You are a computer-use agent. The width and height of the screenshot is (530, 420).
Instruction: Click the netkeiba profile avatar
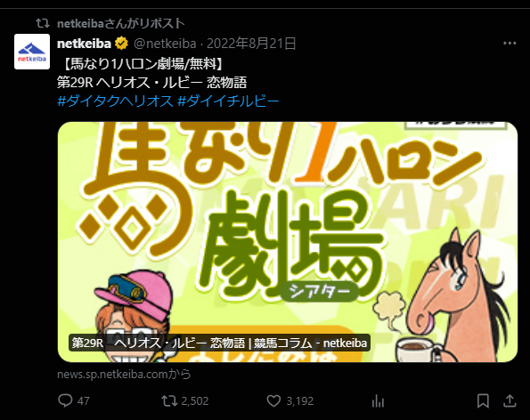pyautogui.click(x=32, y=52)
